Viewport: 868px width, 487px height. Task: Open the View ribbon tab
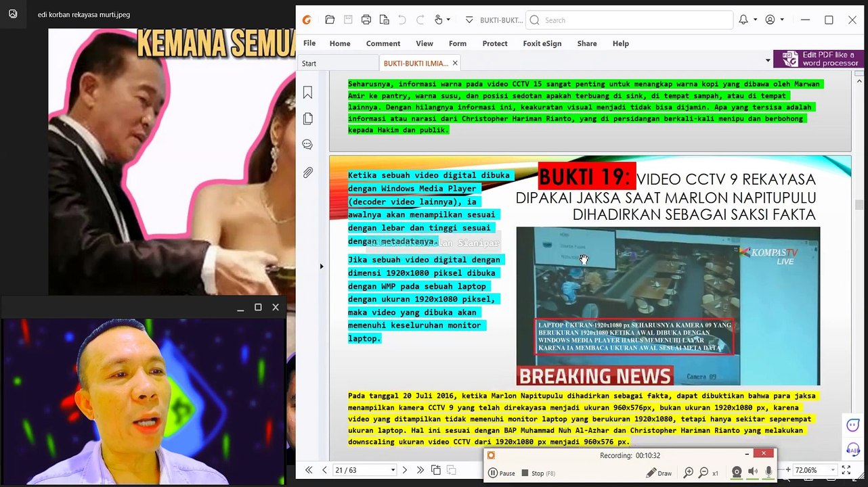point(425,43)
